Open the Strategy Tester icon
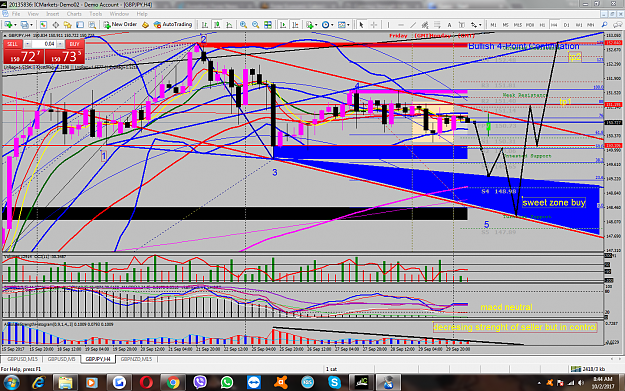Image resolution: width=625 pixels, height=391 pixels. click(92, 25)
